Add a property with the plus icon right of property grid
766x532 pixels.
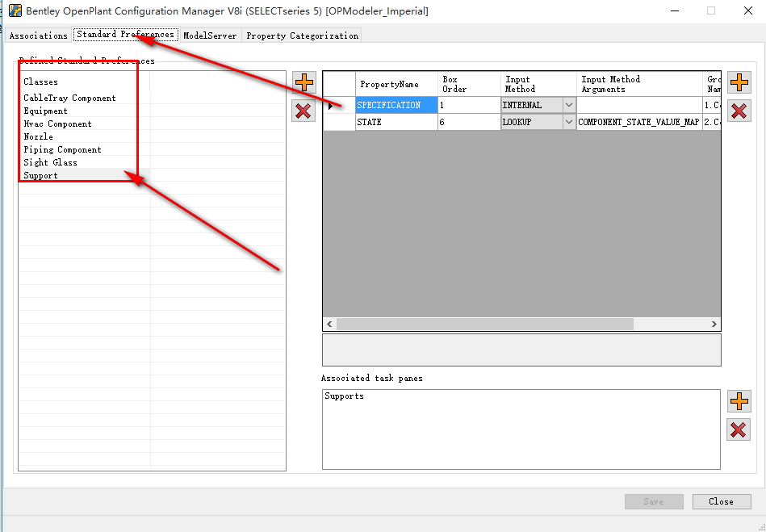[x=739, y=82]
